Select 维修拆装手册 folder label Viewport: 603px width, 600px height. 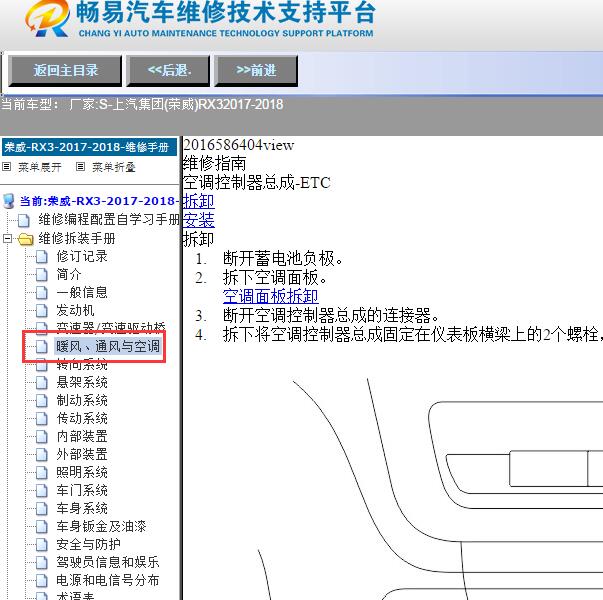(77, 238)
